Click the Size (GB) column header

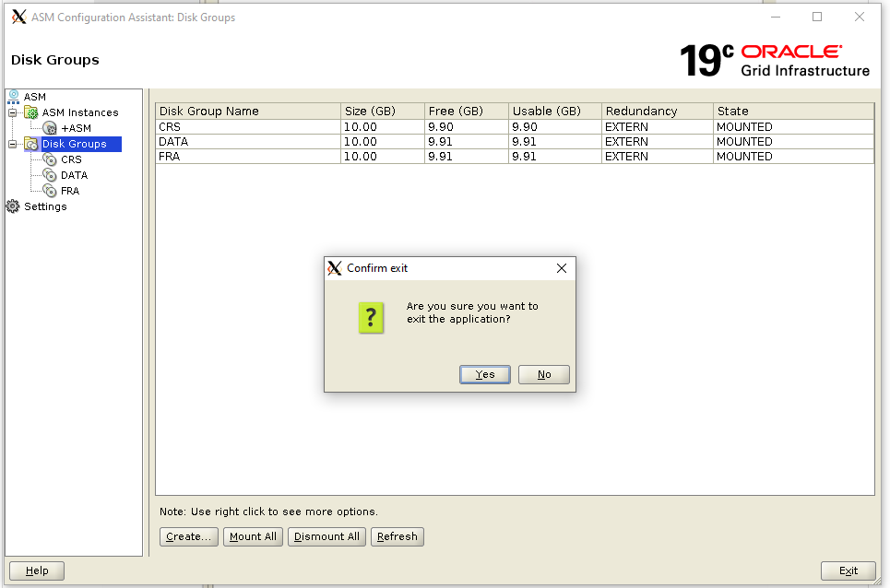(383, 112)
